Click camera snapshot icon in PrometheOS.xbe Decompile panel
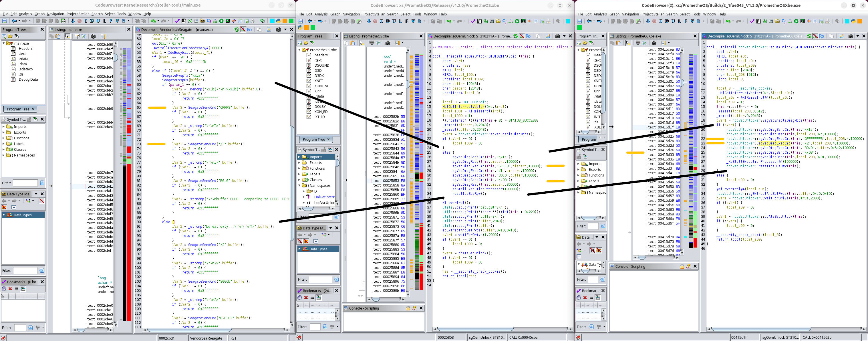868x341 pixels. 557,36
